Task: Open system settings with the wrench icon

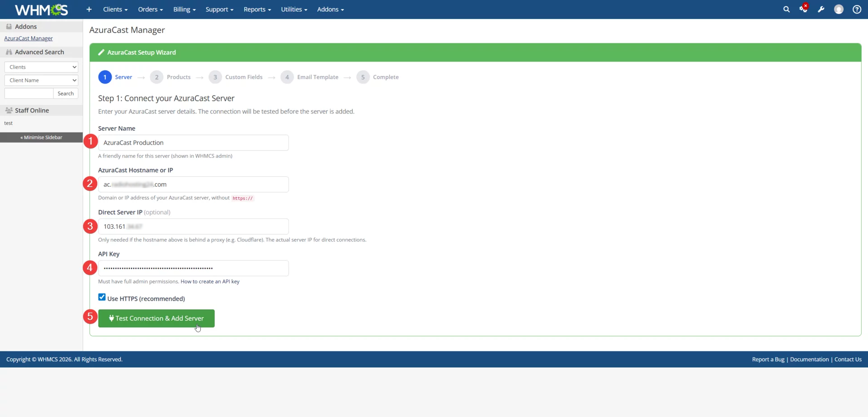Action: click(x=821, y=9)
